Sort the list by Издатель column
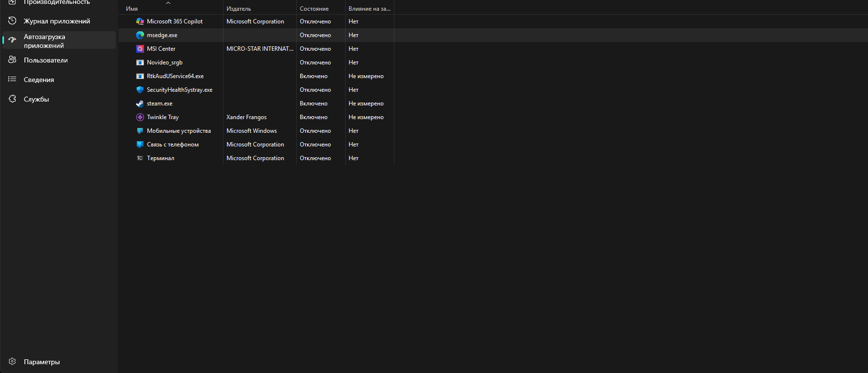Viewport: 868px width, 373px height. (239, 9)
